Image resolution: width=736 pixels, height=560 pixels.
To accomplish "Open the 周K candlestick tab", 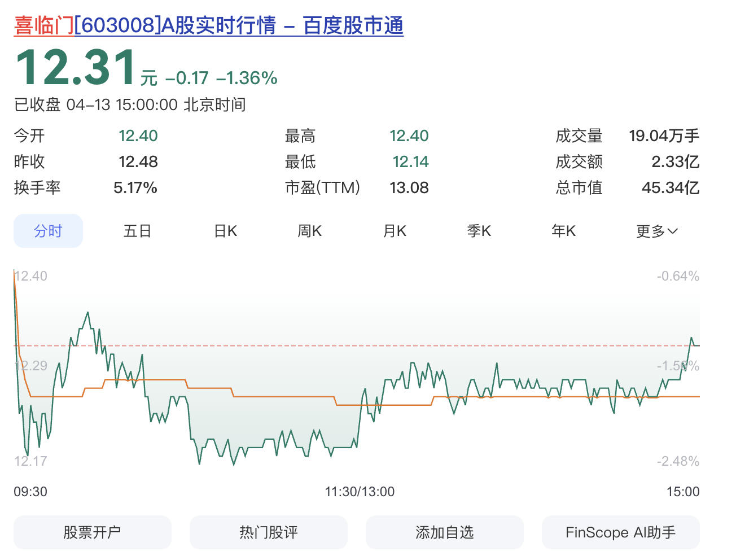I will click(309, 231).
